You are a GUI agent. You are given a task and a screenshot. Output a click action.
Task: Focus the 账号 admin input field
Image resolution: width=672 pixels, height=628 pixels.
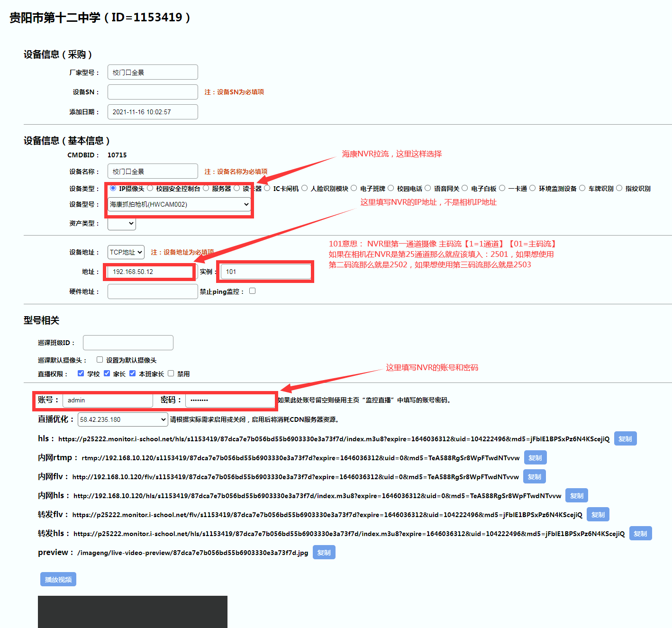click(108, 400)
